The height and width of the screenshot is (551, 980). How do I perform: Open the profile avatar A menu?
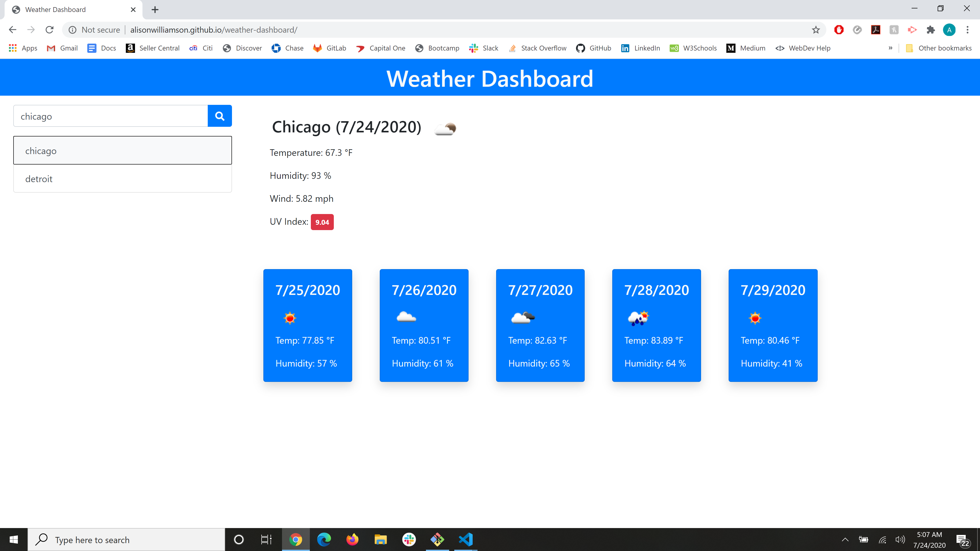pos(949,30)
